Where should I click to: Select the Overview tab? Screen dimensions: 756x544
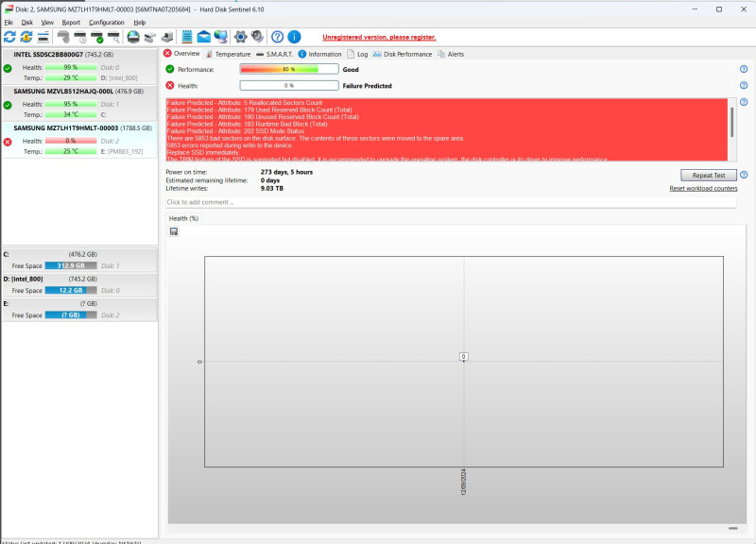click(x=181, y=54)
